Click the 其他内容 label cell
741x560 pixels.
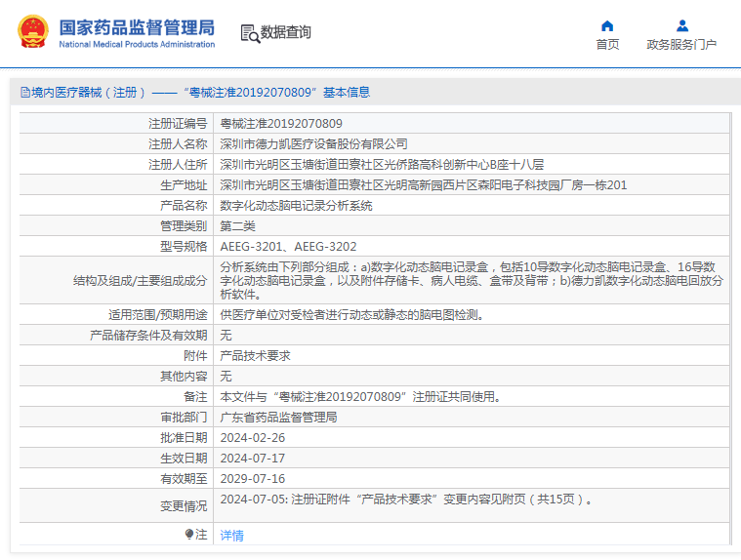pyautogui.click(x=116, y=377)
